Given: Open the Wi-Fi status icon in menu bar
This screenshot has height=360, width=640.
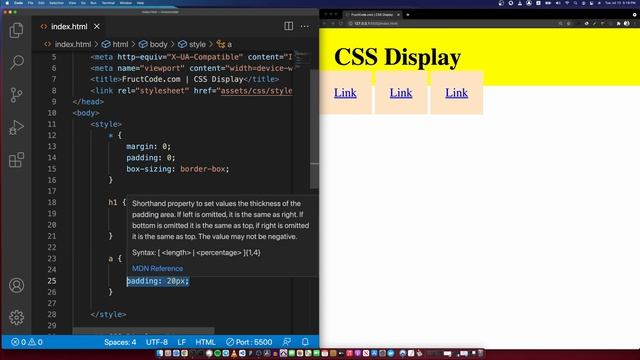Looking at the screenshot, I should pos(567,3).
